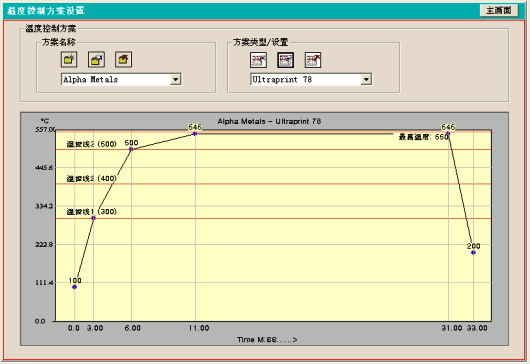Viewport: 530px width, 364px height.
Task: Click the new scheme folder icon with sparkle
Action: tap(69, 59)
